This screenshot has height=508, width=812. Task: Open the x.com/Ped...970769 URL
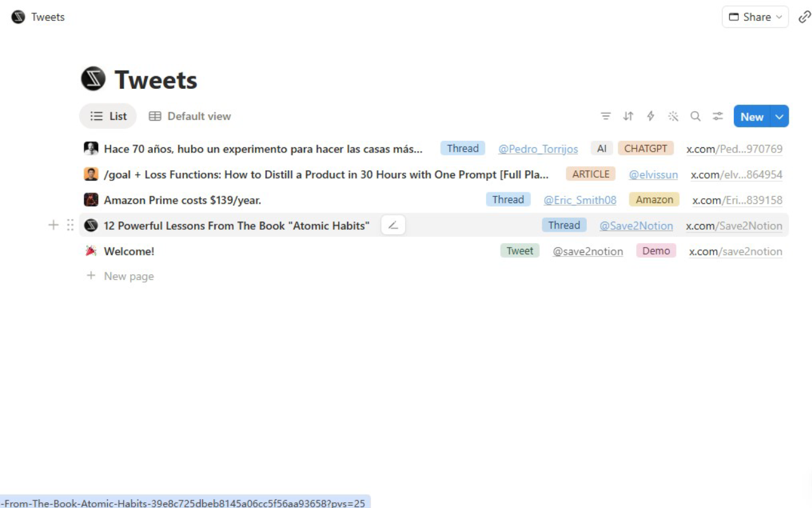(x=734, y=149)
